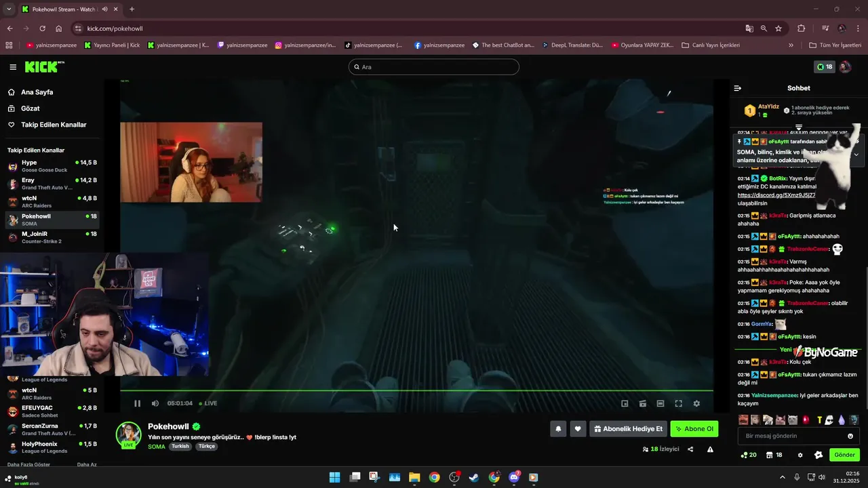Open Chrome tab search dropdown

pos(9,9)
